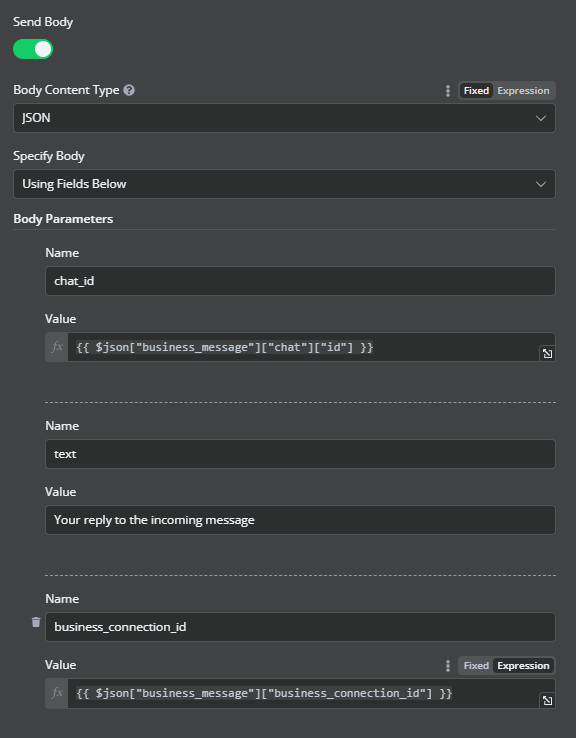Open the options menu beside Body Content Type
The height and width of the screenshot is (738, 579).
447,91
